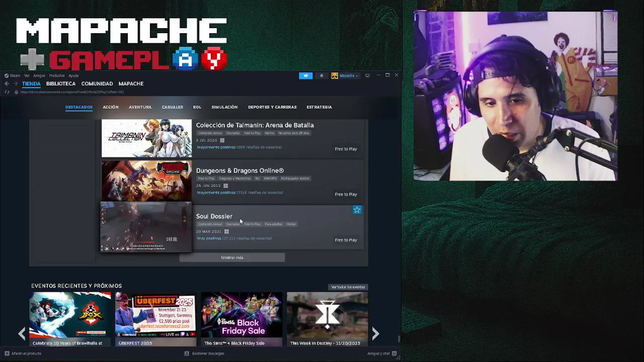
Task: Open Colección de Taimanin: Arena de Batalla title
Action: coord(255,125)
